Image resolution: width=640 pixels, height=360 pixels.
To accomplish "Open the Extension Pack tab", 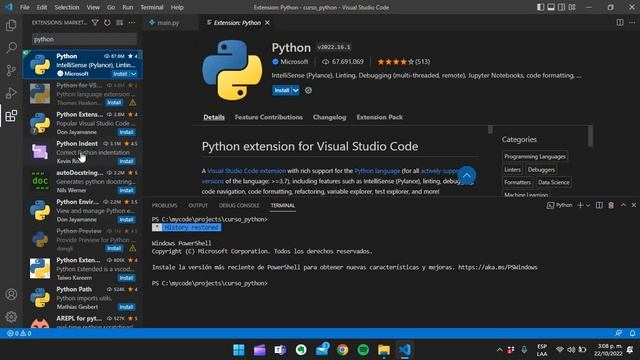I will click(380, 117).
